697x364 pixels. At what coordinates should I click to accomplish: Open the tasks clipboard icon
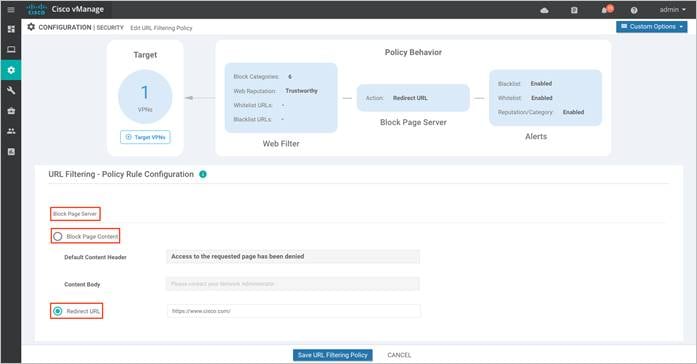click(574, 10)
